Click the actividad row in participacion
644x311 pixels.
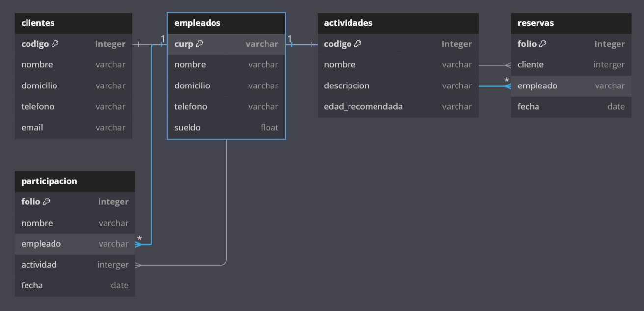click(75, 265)
